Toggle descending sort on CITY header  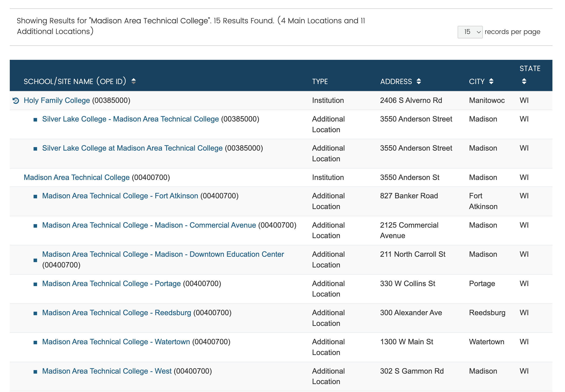point(491,81)
